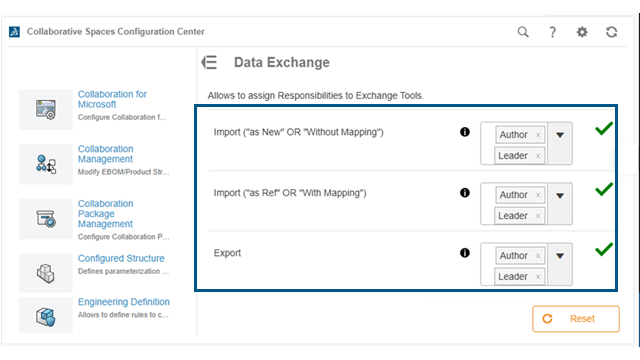Expand roles dropdown for Export
This screenshot has height=360, width=640.
[x=560, y=256]
